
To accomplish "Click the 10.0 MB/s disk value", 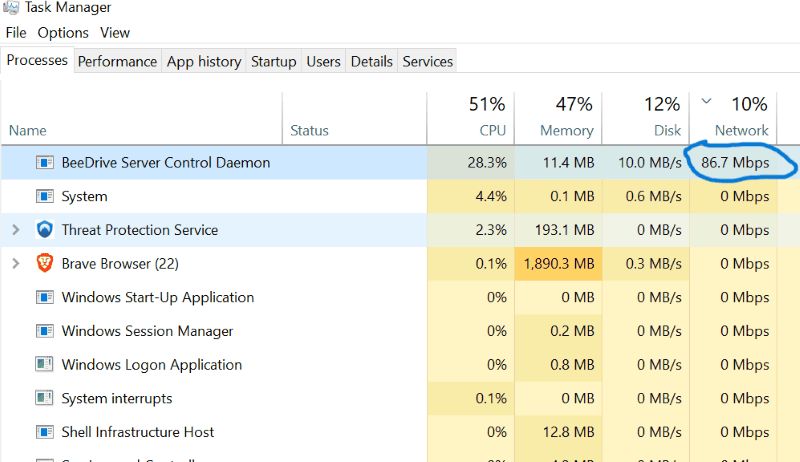I will pos(649,163).
